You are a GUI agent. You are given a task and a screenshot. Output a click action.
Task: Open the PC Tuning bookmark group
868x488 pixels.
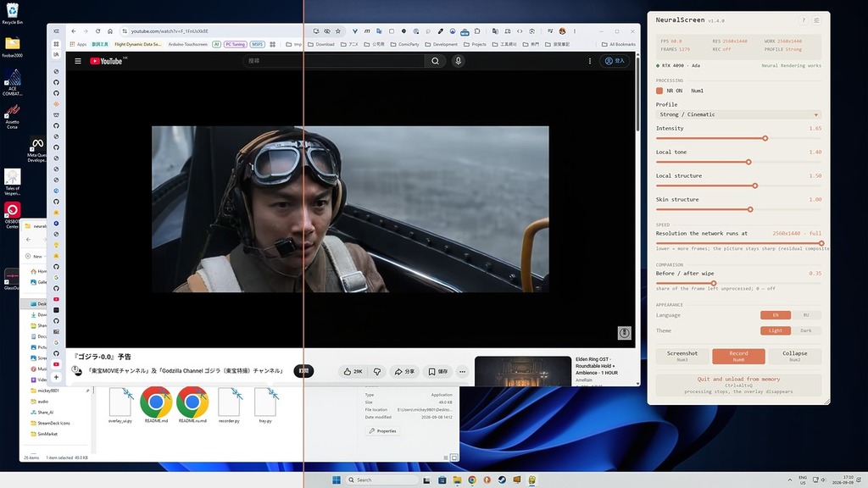236,44
